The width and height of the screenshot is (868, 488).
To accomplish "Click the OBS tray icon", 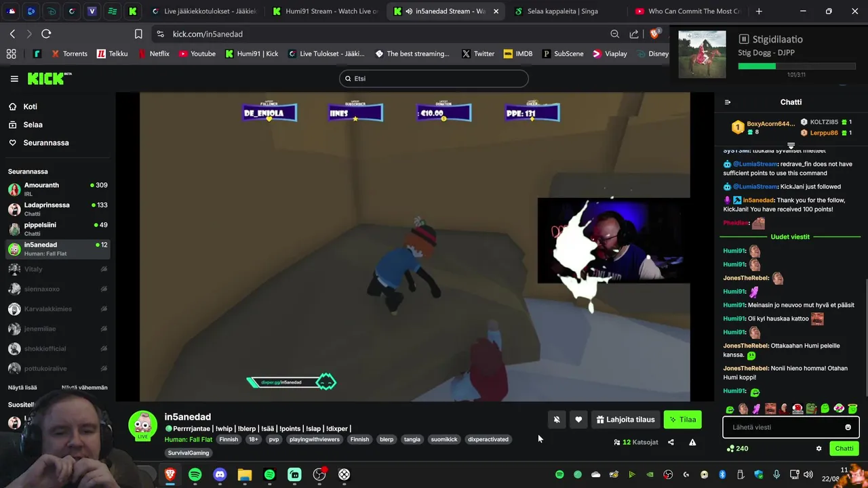I will pyautogui.click(x=668, y=474).
